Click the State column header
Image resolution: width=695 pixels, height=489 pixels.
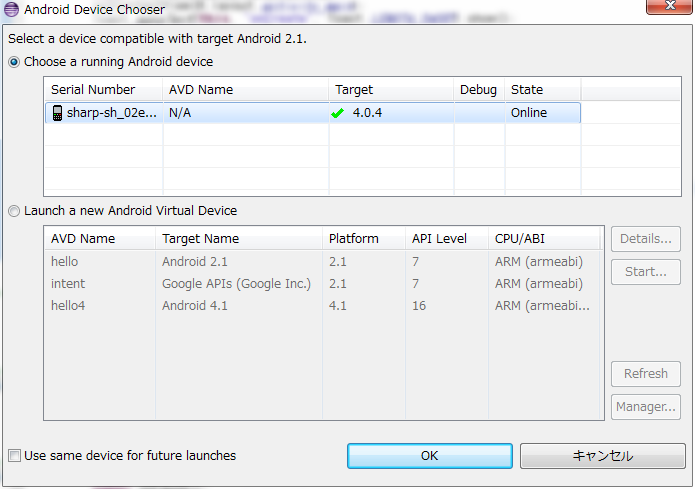(x=543, y=90)
